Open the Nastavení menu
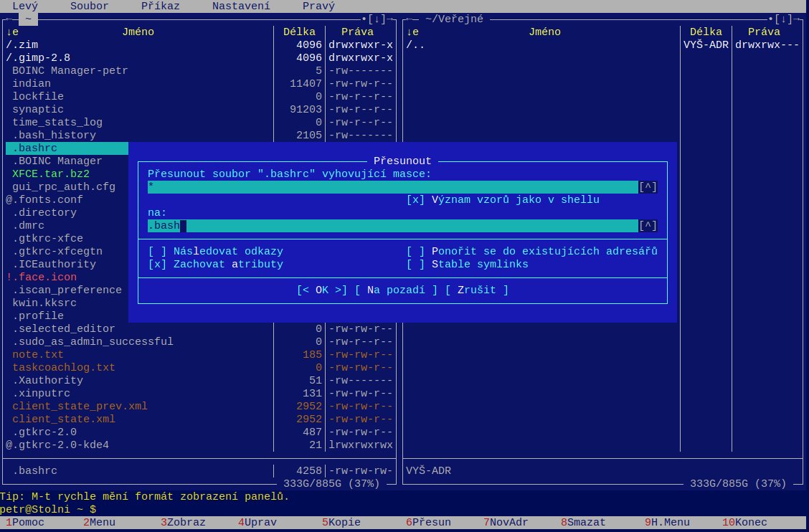The height and width of the screenshot is (532, 809). [241, 6]
